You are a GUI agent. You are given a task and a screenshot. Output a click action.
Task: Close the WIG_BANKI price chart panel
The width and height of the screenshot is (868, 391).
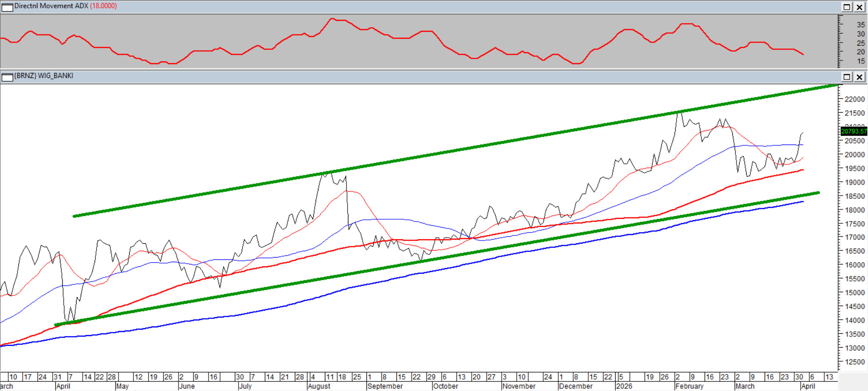[x=859, y=77]
